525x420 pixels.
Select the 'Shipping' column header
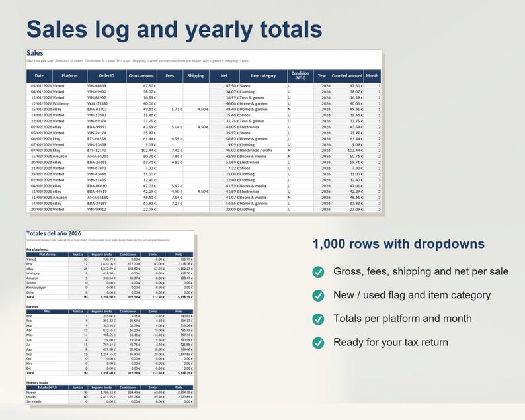pos(196,76)
